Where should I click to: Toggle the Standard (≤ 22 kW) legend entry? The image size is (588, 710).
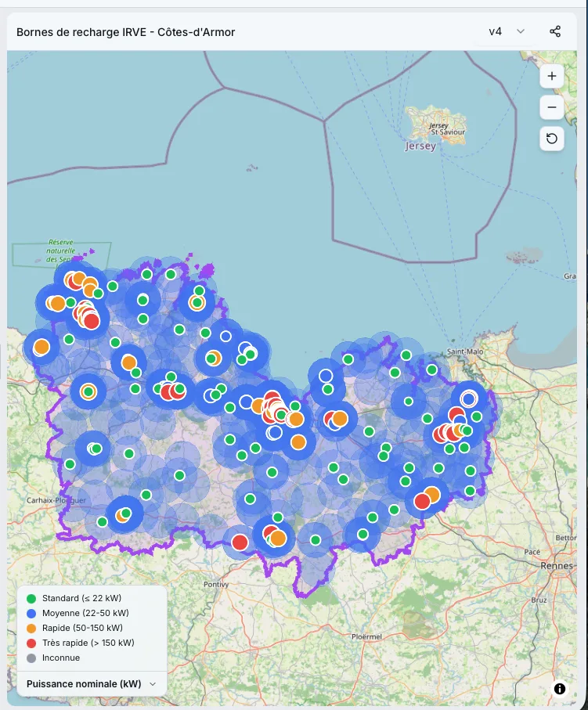pyautogui.click(x=74, y=598)
